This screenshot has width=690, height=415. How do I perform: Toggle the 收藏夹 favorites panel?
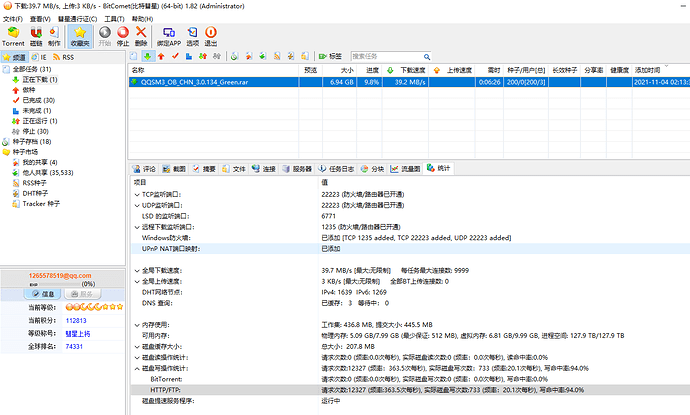[x=80, y=36]
